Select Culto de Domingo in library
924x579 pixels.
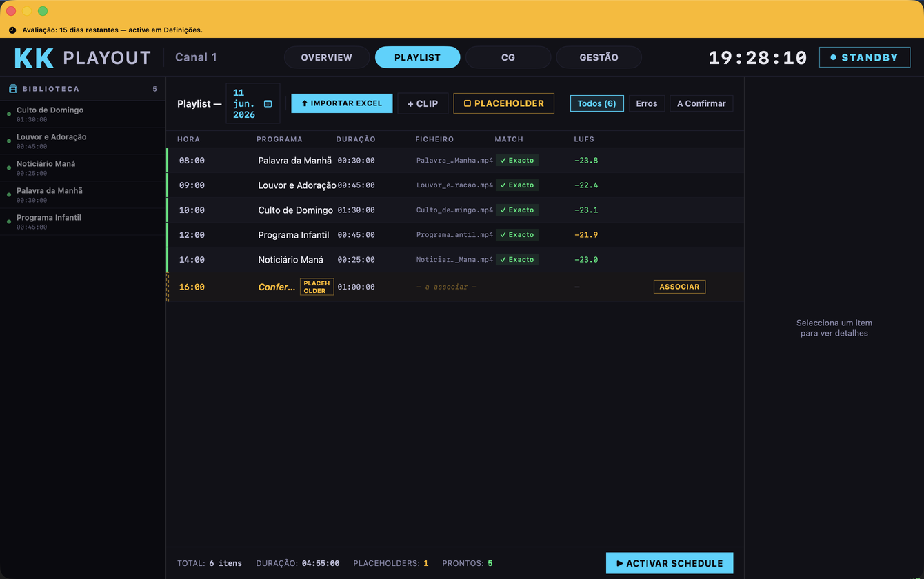point(83,114)
